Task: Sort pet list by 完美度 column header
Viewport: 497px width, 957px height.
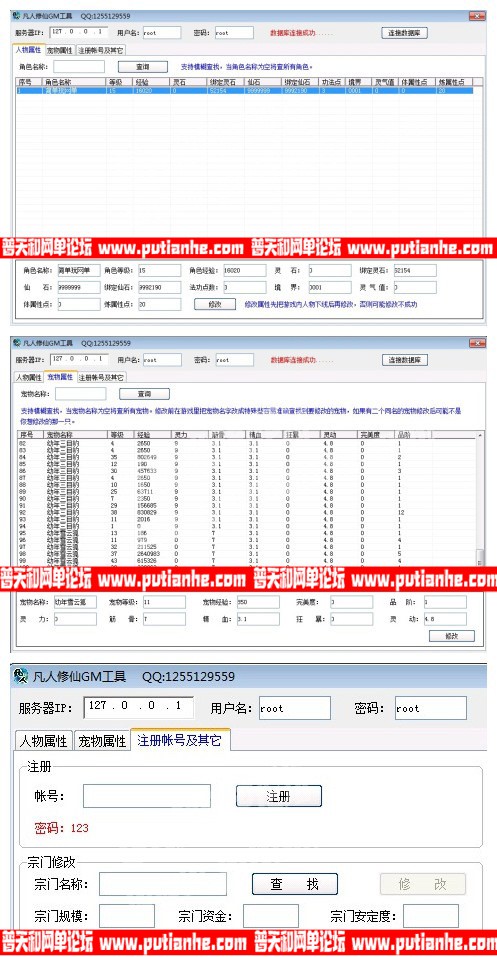Action: tap(375, 434)
